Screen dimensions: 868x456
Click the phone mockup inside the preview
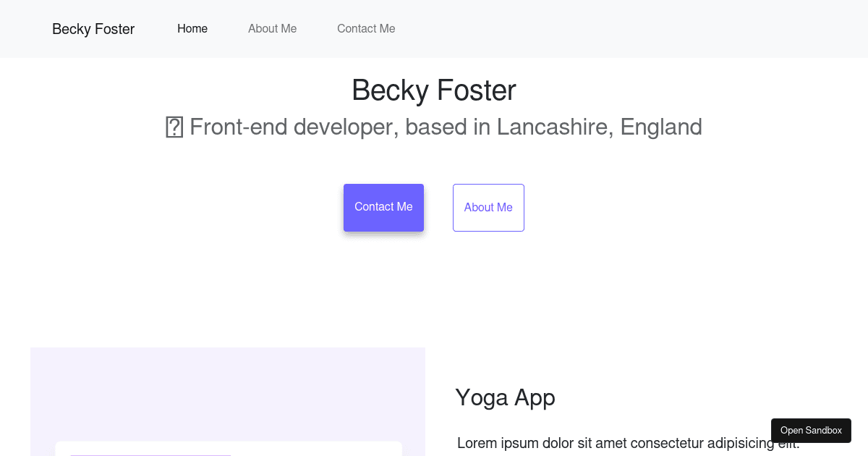(x=228, y=449)
